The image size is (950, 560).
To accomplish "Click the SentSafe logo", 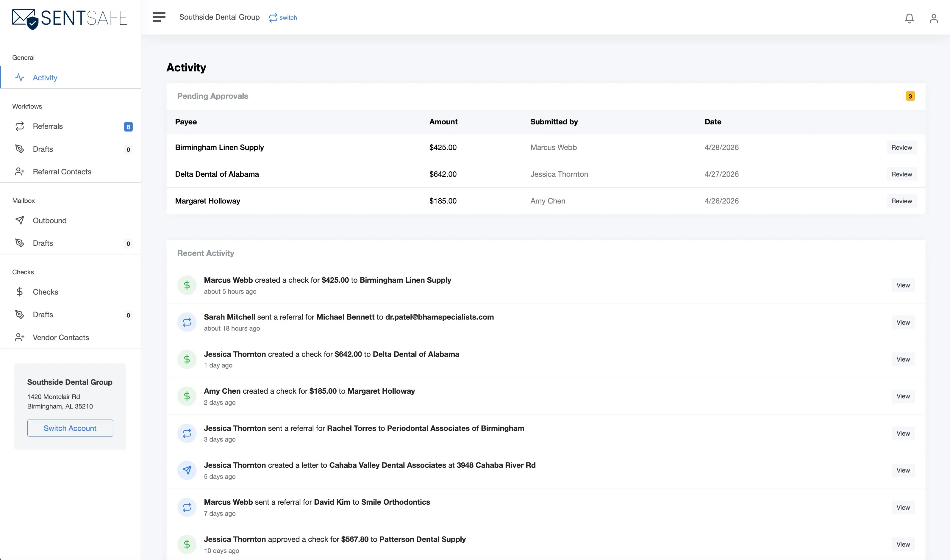I will [x=69, y=18].
